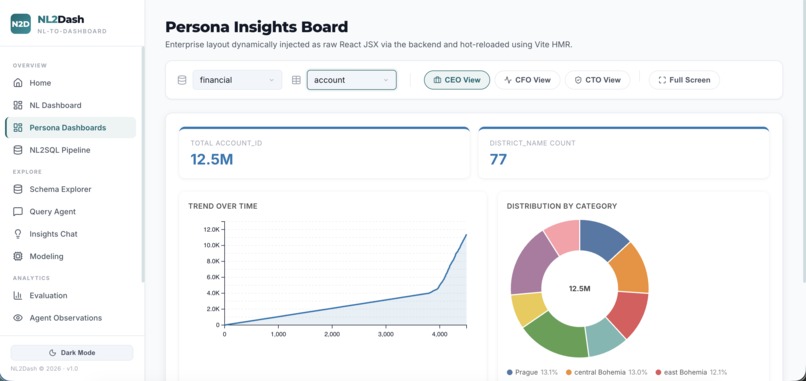Toggle Dark Mode

[x=72, y=353]
